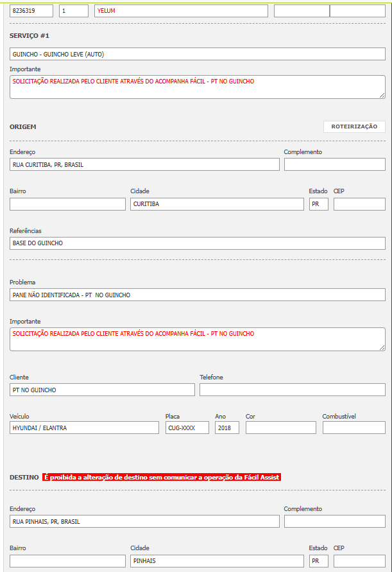Select the Ano field showing 2018
The width and height of the screenshot is (392, 572).
[x=227, y=428]
